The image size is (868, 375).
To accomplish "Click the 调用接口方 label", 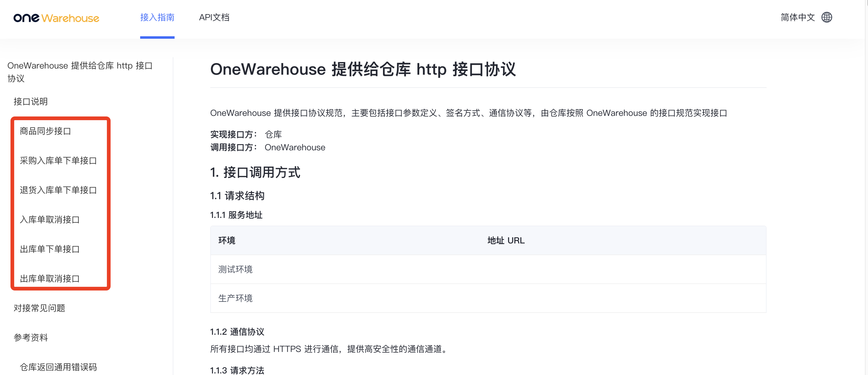I will click(234, 147).
